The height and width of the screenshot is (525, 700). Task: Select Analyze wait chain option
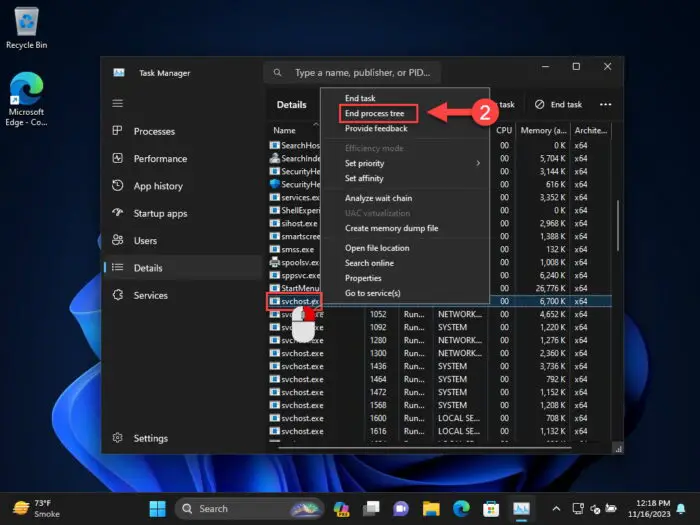click(378, 198)
